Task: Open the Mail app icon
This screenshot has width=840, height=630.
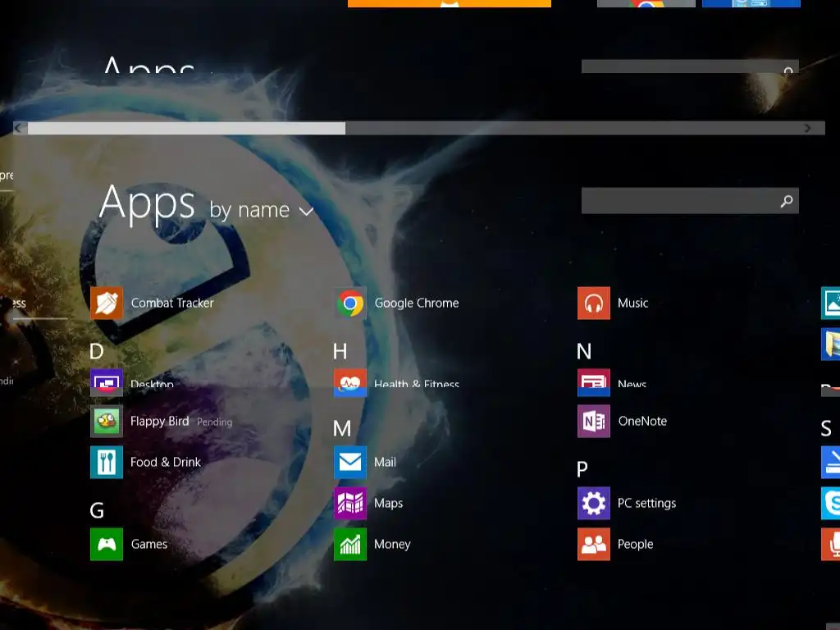Action: [x=350, y=462]
